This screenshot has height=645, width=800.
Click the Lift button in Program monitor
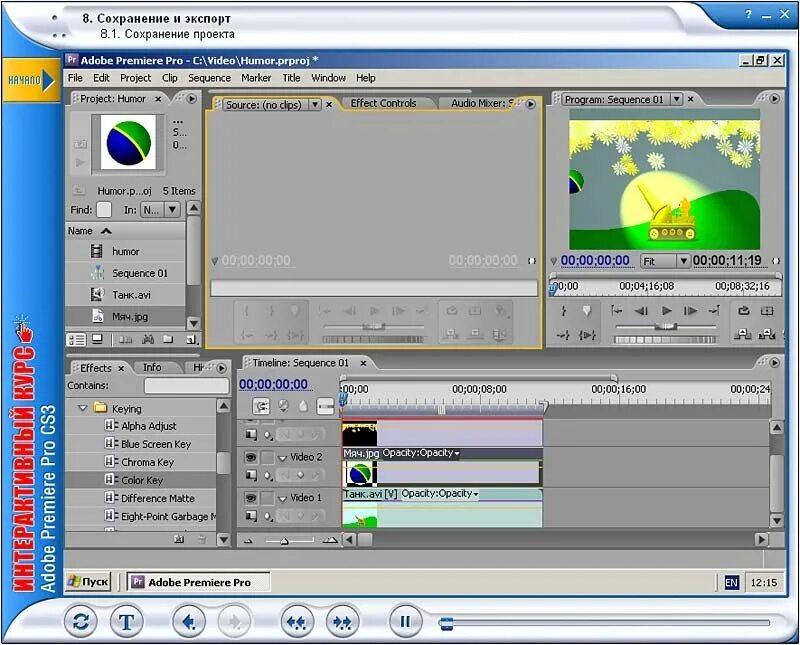click(x=743, y=335)
